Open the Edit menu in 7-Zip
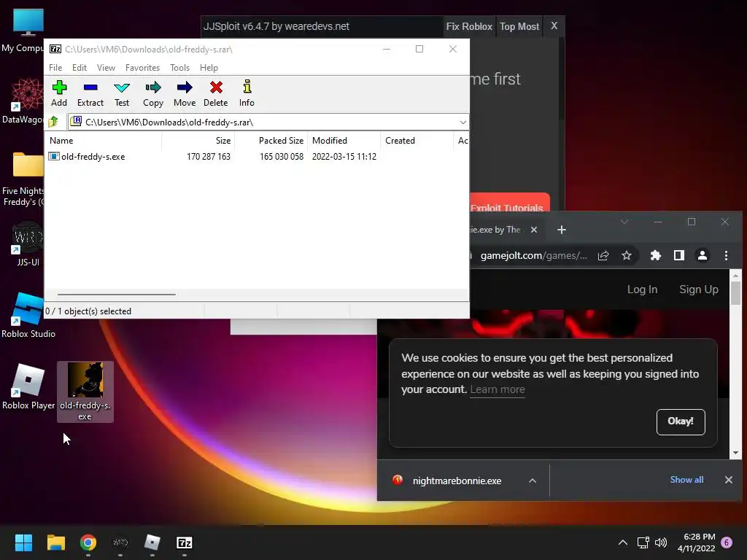The height and width of the screenshot is (560, 747). 79,68
